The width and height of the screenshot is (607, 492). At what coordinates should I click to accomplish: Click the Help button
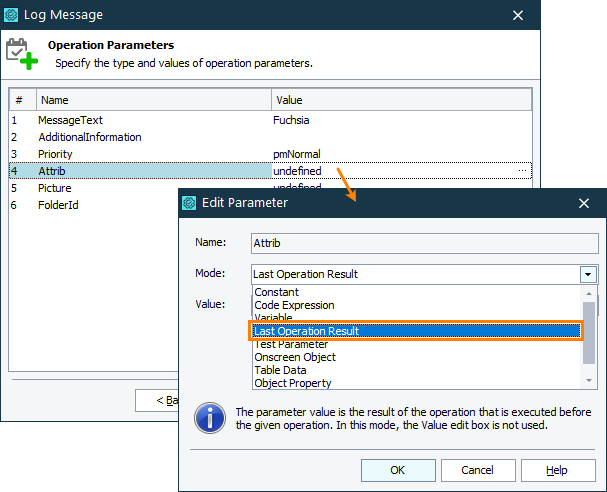coord(556,470)
